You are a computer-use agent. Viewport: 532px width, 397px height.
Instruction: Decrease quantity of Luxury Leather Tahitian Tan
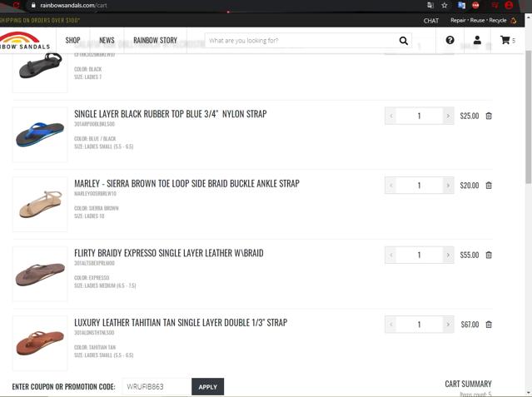(390, 325)
